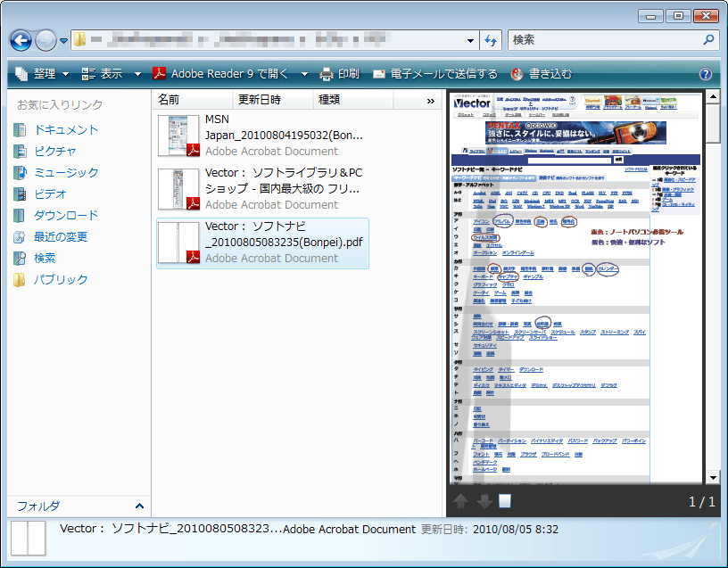
Task: Click the details pane file thumbnail
Action: coord(29,539)
